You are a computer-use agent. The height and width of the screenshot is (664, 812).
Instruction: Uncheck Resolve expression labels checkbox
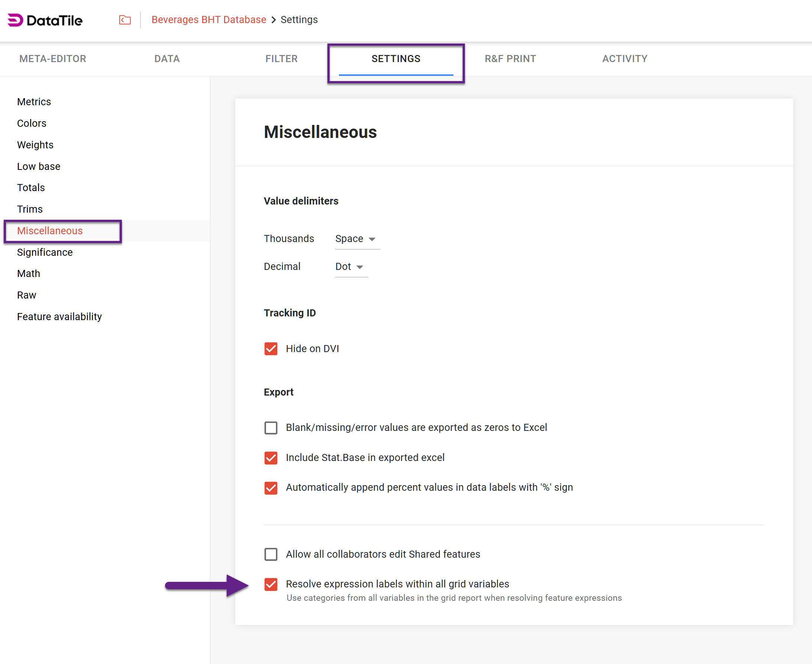[271, 584]
